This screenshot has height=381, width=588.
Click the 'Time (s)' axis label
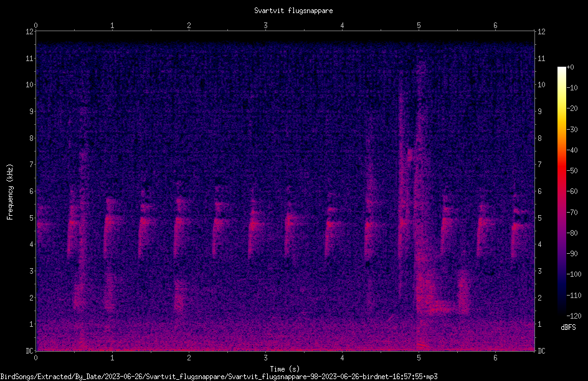(x=285, y=369)
